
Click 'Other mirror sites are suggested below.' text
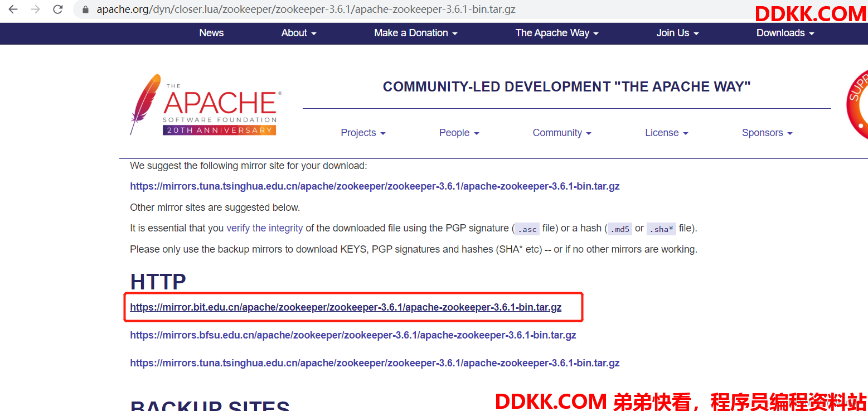click(x=215, y=207)
